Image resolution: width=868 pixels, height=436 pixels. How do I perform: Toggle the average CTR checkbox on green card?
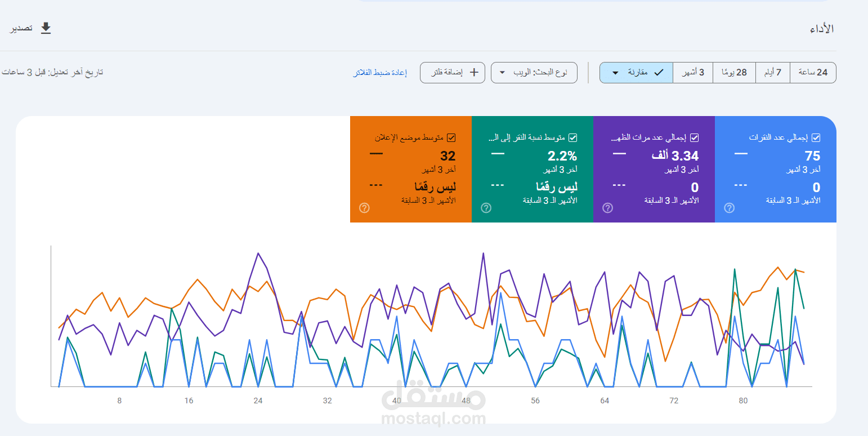pyautogui.click(x=572, y=137)
